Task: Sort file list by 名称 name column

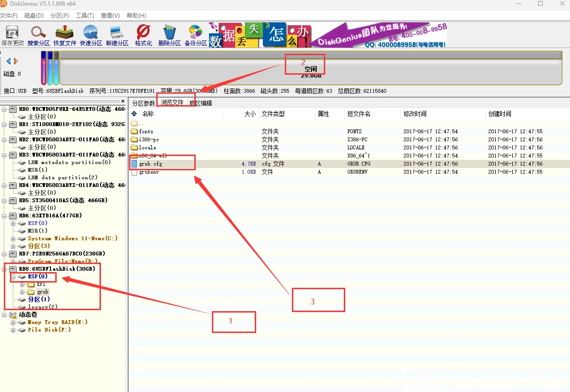Action: point(148,114)
